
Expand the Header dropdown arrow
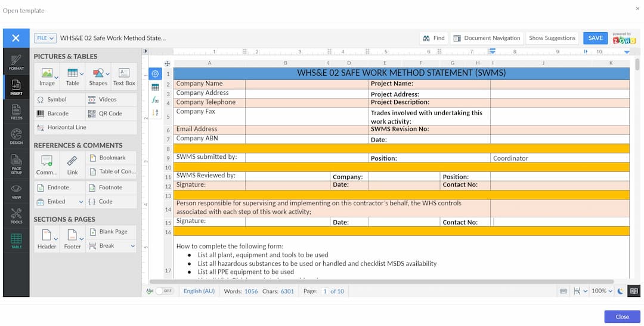[56, 239]
